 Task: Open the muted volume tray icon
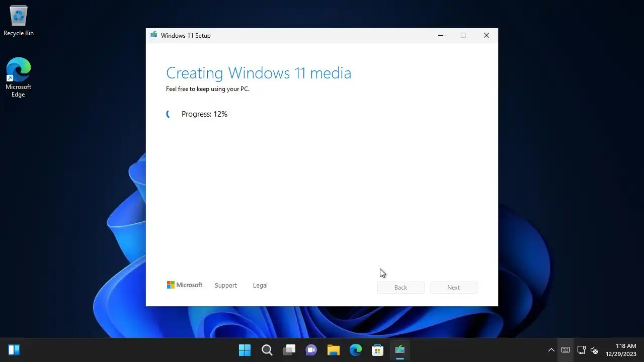point(594,350)
